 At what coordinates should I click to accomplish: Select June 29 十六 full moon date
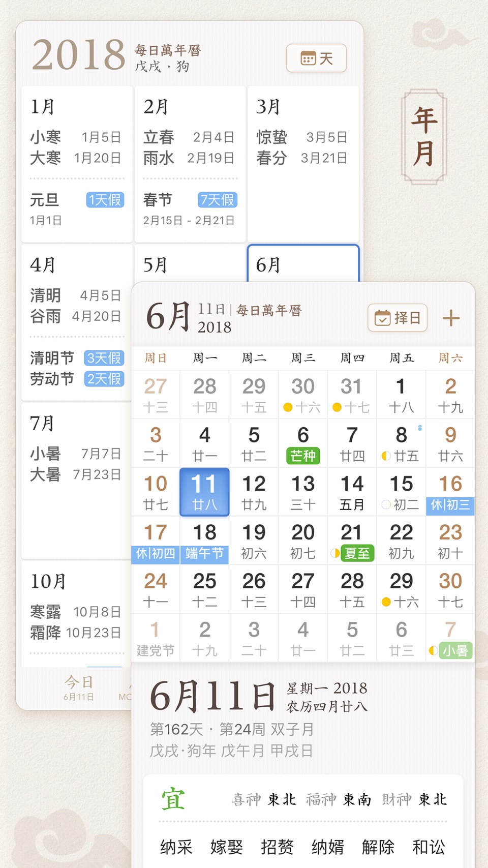(x=402, y=589)
